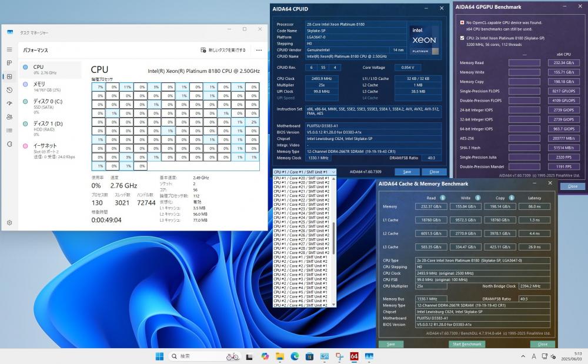Screen dimensions: 588x364
Task: Click Close in the GPGPU Benchmark window
Action: [x=573, y=186]
